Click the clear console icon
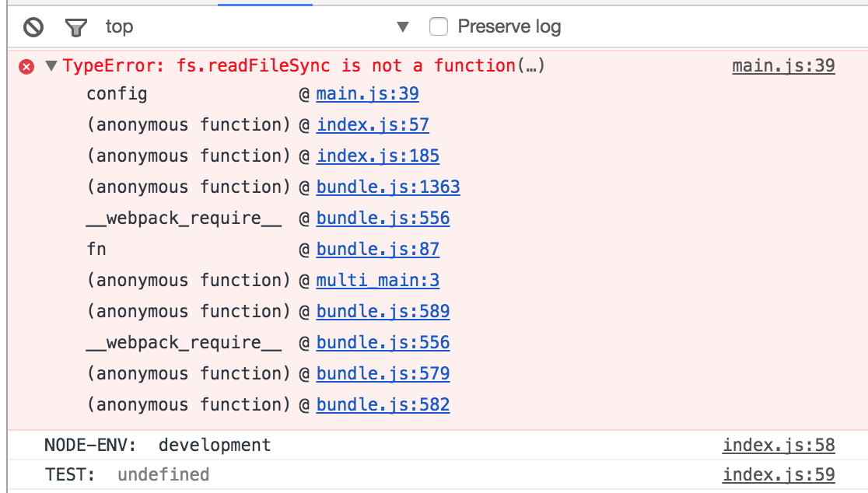This screenshot has width=868, height=493. [33, 27]
